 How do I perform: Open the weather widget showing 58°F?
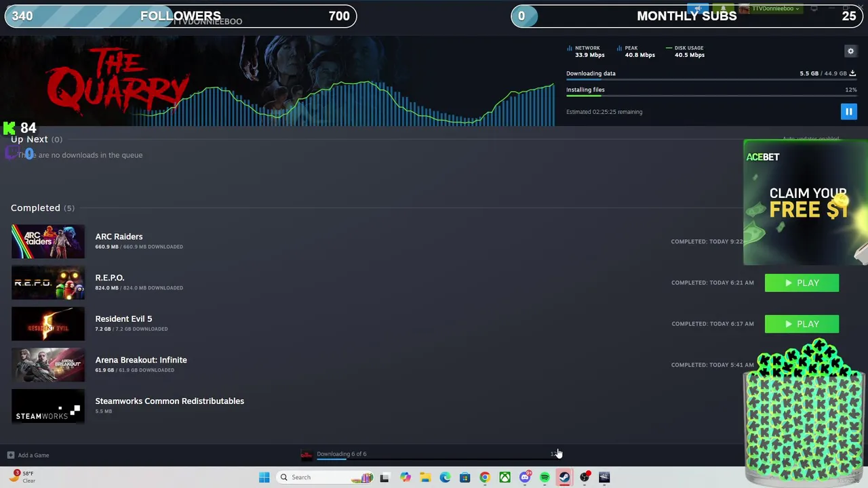(x=23, y=476)
